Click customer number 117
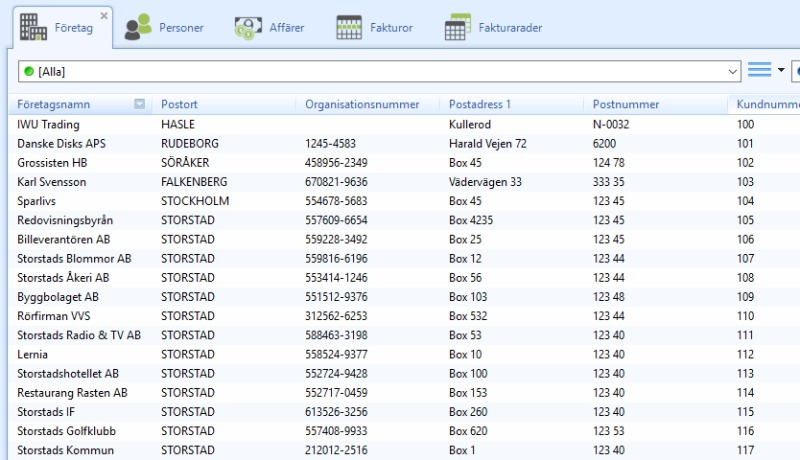Screen dimensions: 800x460 pyautogui.click(x=745, y=450)
